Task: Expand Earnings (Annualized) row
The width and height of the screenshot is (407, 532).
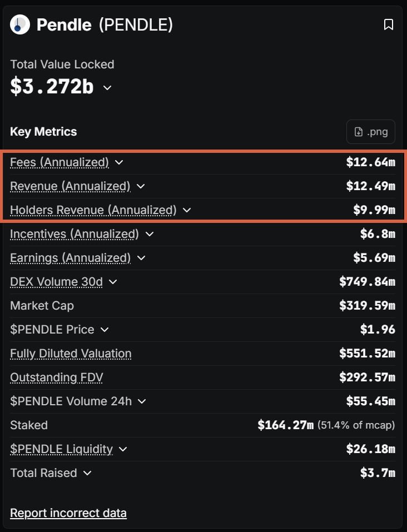Action: 141,258
